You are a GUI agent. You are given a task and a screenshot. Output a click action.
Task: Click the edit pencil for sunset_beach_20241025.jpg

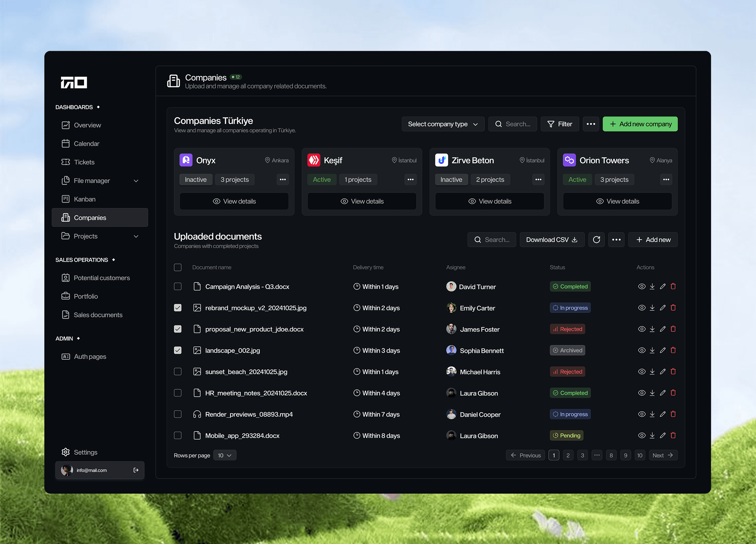(x=663, y=371)
